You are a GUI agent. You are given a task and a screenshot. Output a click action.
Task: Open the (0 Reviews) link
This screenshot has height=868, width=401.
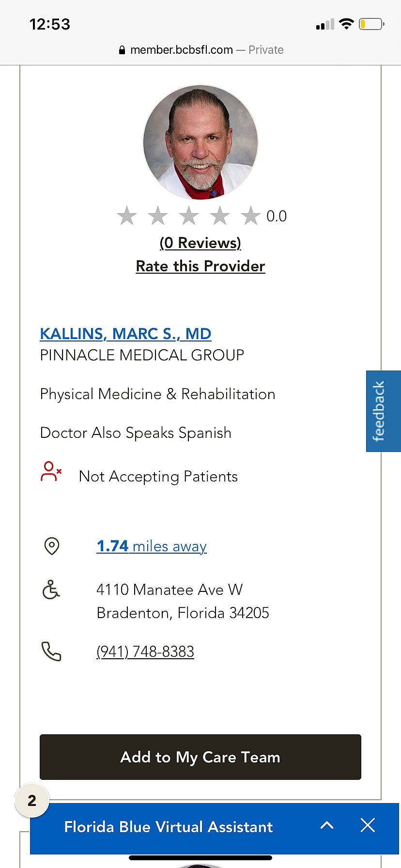[x=200, y=243]
